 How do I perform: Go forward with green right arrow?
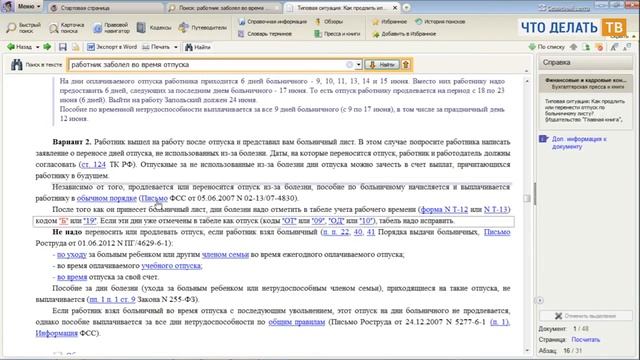click(47, 47)
